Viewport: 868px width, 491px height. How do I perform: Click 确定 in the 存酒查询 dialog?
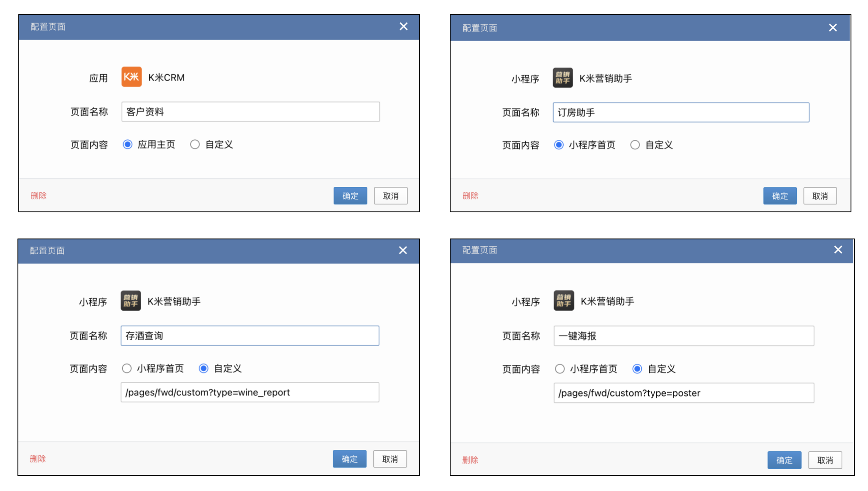point(349,459)
